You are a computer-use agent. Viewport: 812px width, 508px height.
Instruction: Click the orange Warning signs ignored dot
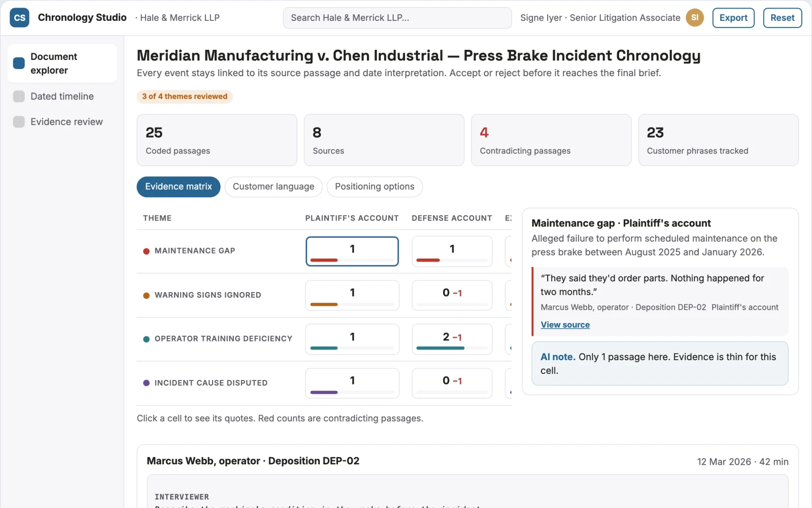[x=146, y=295]
